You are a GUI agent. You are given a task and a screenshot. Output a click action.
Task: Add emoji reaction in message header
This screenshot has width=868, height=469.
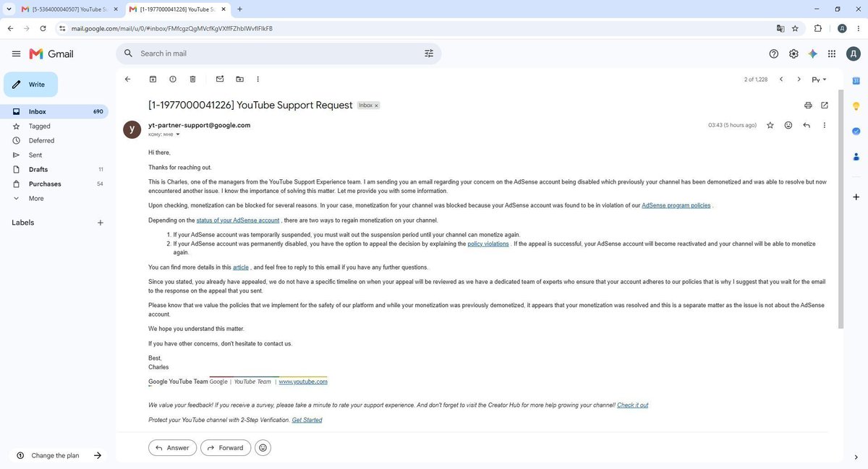[788, 125]
